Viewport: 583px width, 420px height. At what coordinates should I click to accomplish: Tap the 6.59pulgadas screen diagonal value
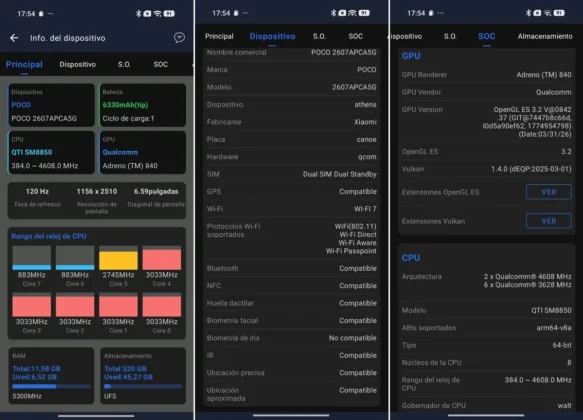[x=156, y=191]
